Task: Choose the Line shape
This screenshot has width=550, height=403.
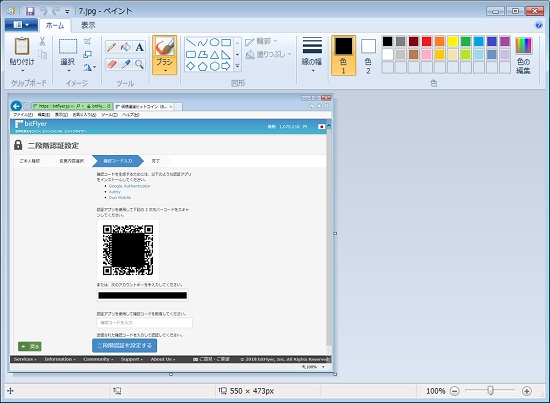Action: click(191, 43)
